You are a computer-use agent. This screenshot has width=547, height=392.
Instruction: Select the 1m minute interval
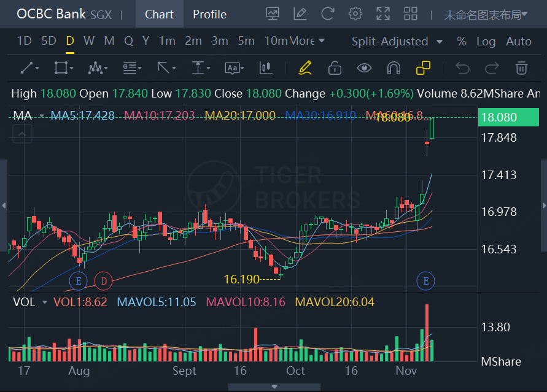167,40
